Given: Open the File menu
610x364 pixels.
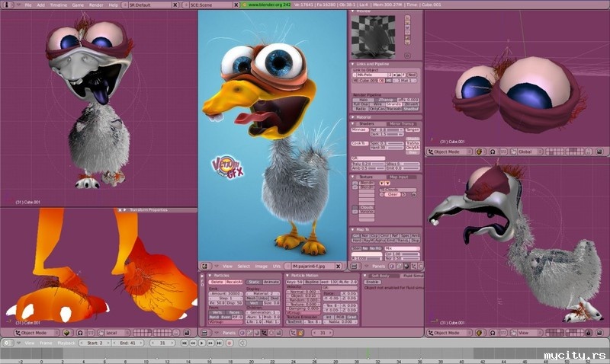Looking at the screenshot, I should coord(28,5).
